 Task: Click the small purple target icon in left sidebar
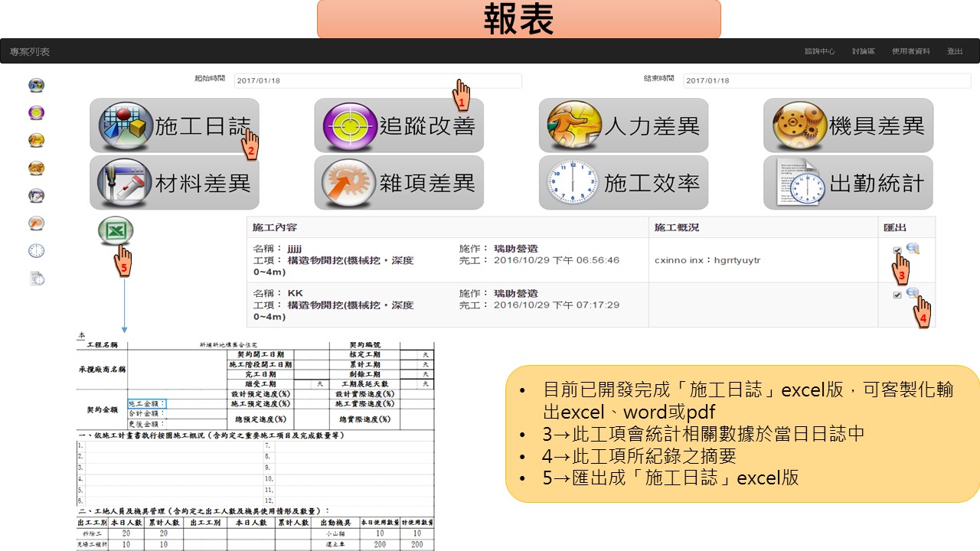36,112
